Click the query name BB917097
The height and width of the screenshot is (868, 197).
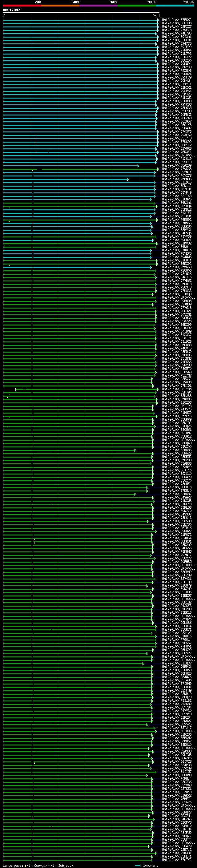pos(11,10)
